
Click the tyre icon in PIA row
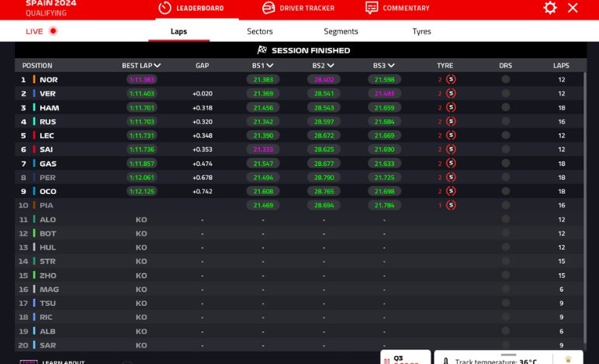coord(451,205)
